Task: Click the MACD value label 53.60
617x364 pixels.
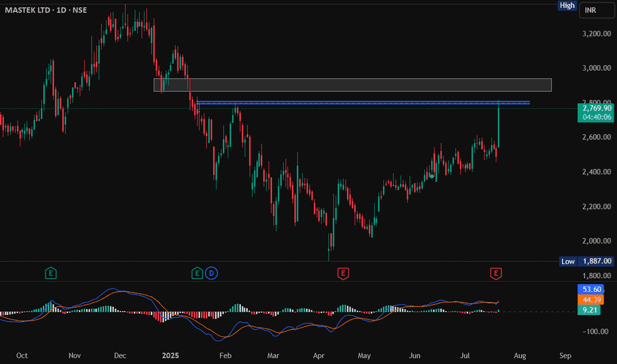Action: pos(591,289)
